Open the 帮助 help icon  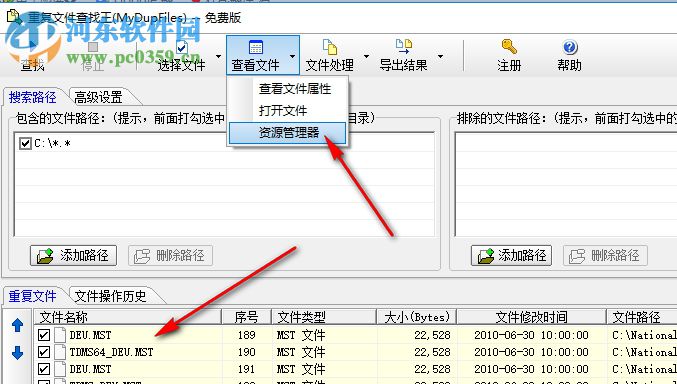569,47
